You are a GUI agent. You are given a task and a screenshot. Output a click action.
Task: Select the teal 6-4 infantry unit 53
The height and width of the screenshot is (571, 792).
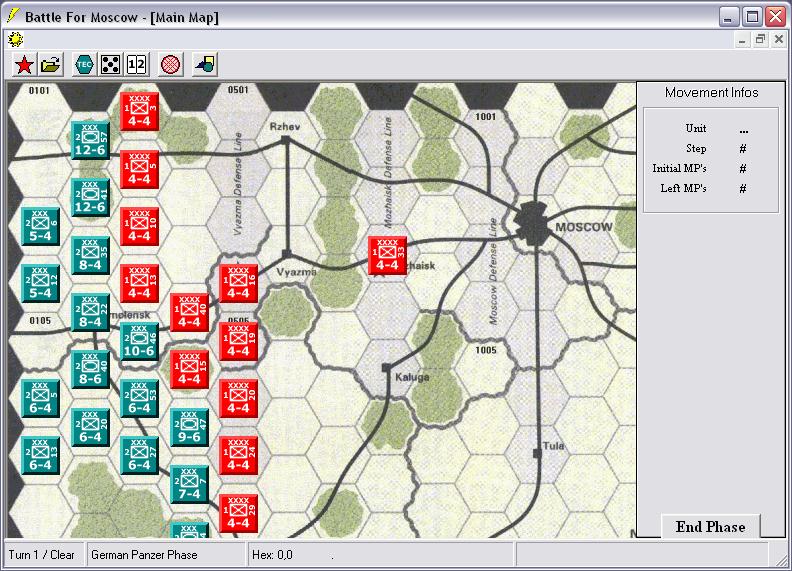pyautogui.click(x=139, y=399)
